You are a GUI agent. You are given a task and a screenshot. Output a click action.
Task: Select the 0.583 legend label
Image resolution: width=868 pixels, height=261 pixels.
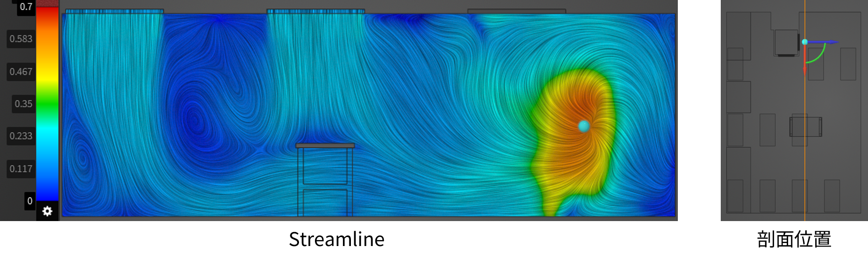point(21,39)
